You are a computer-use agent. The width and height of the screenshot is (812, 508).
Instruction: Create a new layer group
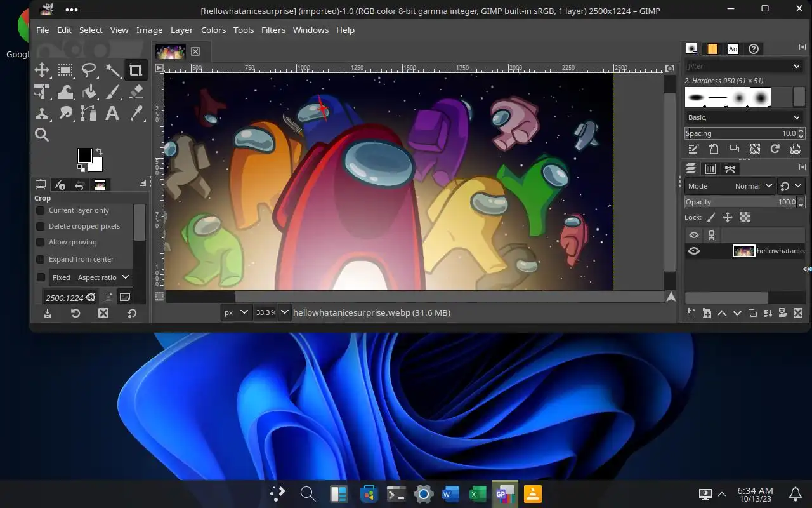click(707, 313)
